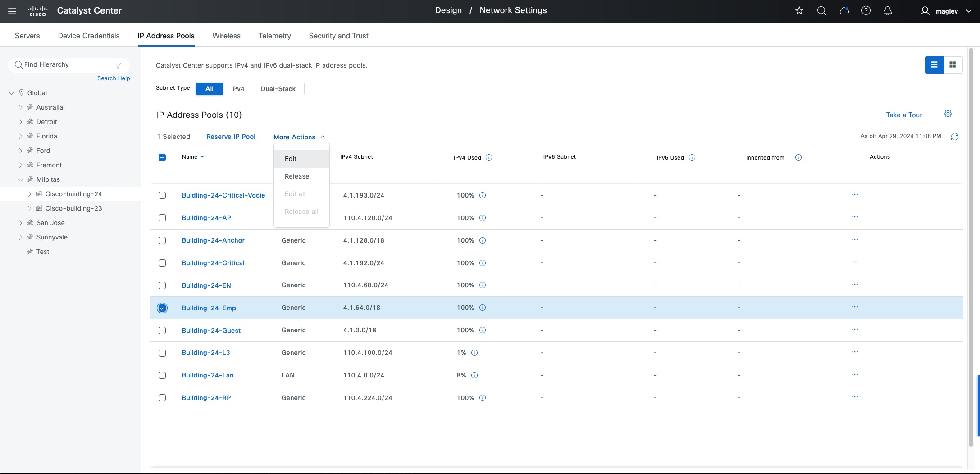Open actions ellipsis for Building-24-Anchor

pos(855,240)
